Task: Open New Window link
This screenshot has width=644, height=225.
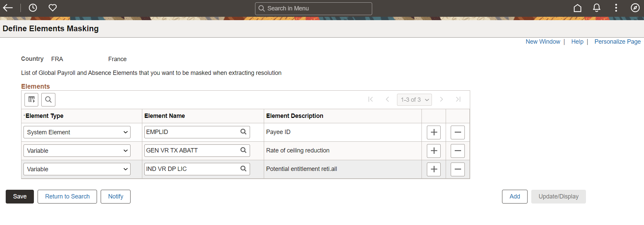Action: pyautogui.click(x=543, y=42)
